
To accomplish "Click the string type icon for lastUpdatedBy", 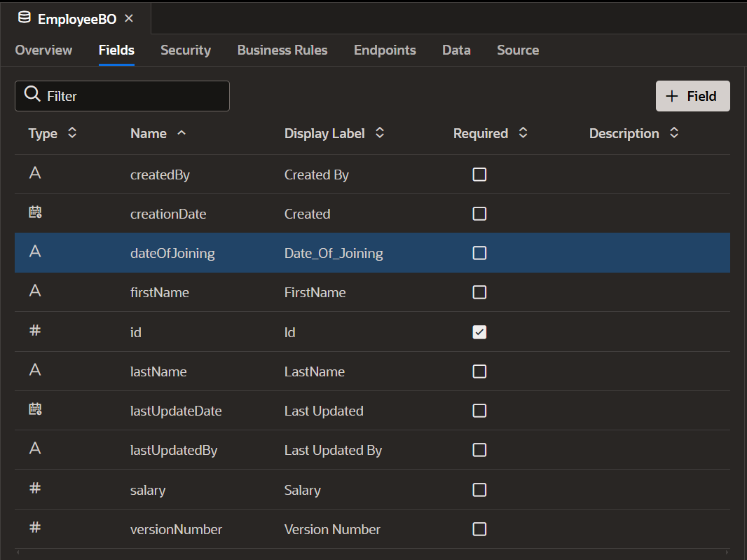I will coord(35,448).
